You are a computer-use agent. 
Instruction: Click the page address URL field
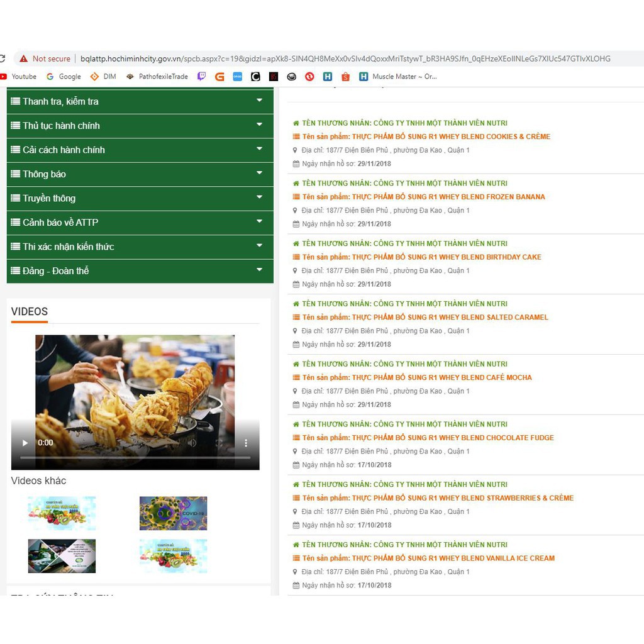click(345, 58)
